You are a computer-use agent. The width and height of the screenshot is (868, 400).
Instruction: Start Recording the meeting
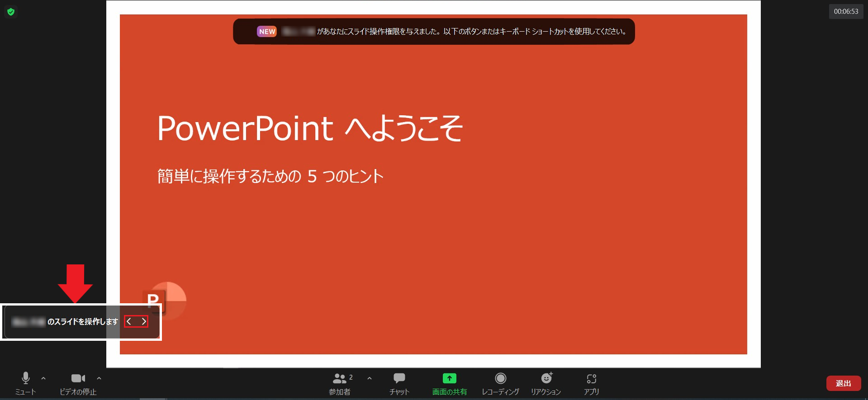pos(500,384)
